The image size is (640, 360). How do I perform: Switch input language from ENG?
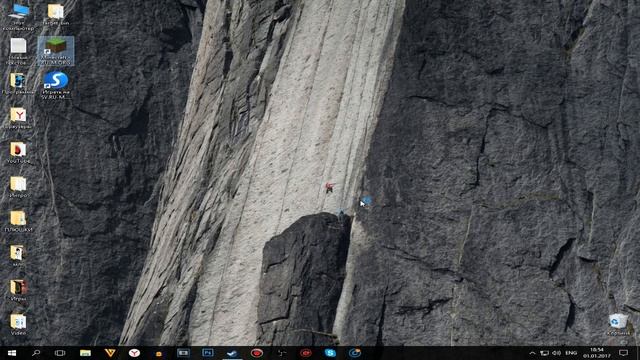[571, 353]
